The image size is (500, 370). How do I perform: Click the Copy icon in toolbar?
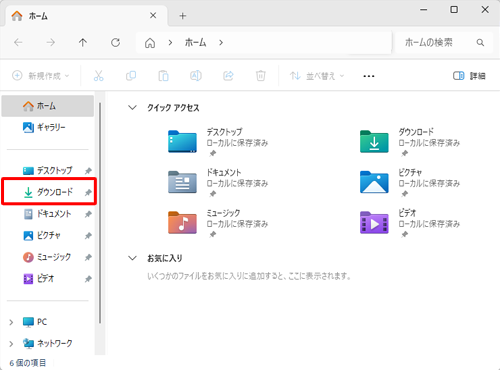click(x=131, y=76)
